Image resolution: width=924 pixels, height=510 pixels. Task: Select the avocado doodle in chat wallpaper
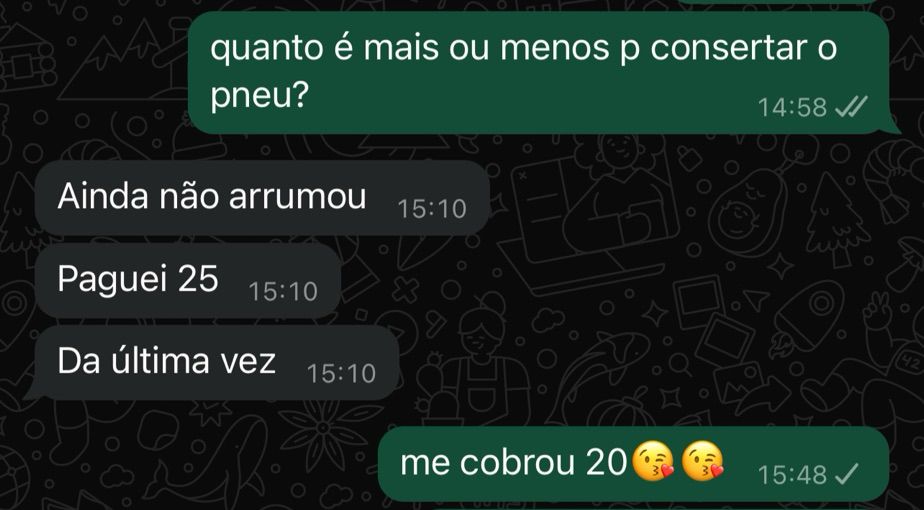(x=746, y=213)
